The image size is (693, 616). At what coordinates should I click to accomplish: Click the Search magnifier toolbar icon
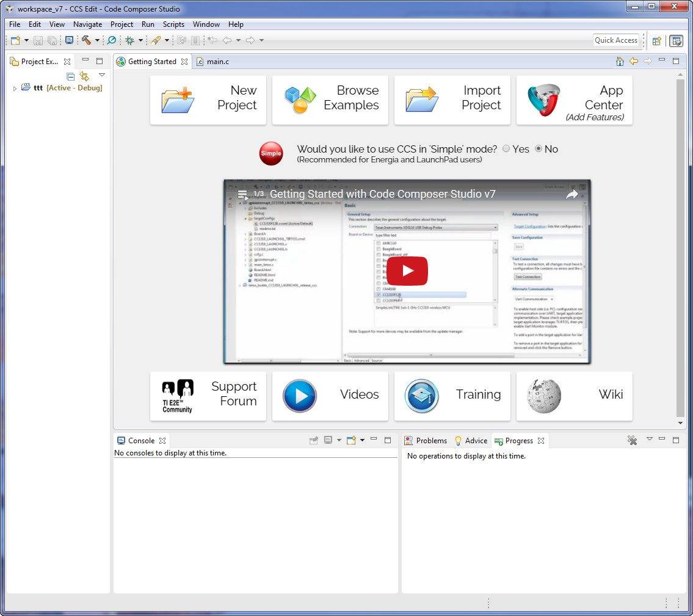click(112, 40)
